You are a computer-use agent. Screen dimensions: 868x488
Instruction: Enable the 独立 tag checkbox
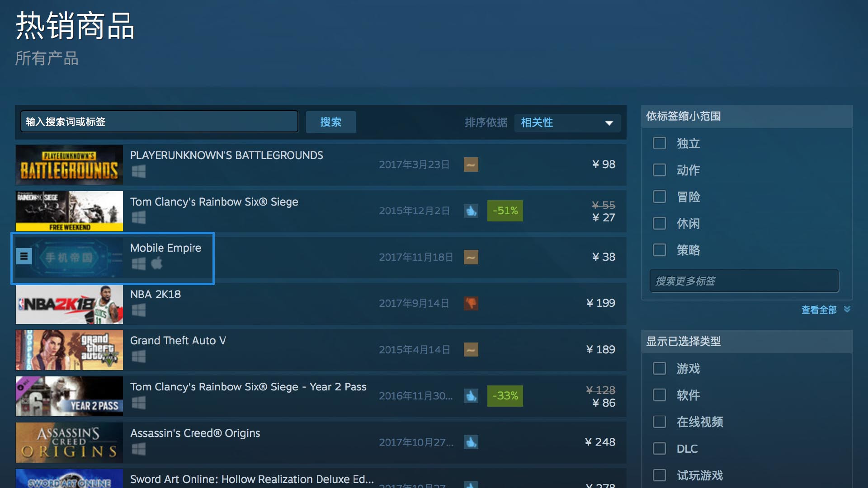(x=660, y=143)
